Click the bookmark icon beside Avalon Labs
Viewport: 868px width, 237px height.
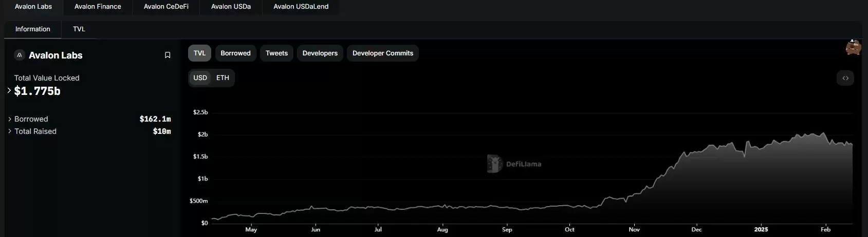pyautogui.click(x=168, y=55)
